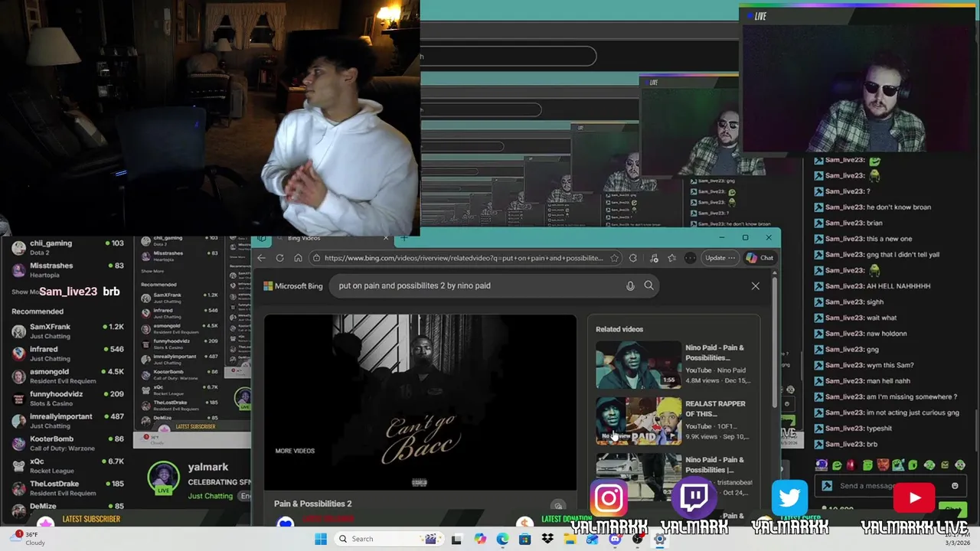This screenshot has width=980, height=551.
Task: Click the YouTube YALMARKK LIVE overlay icon
Action: pyautogui.click(x=914, y=498)
